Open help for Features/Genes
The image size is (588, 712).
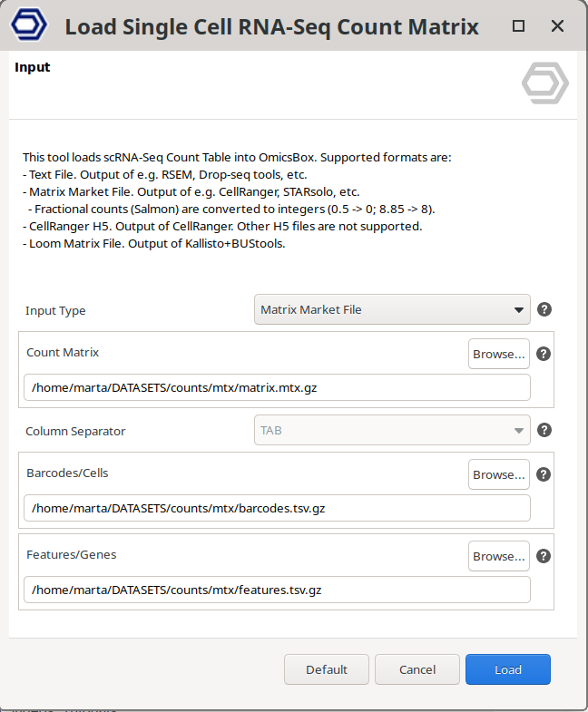[544, 556]
